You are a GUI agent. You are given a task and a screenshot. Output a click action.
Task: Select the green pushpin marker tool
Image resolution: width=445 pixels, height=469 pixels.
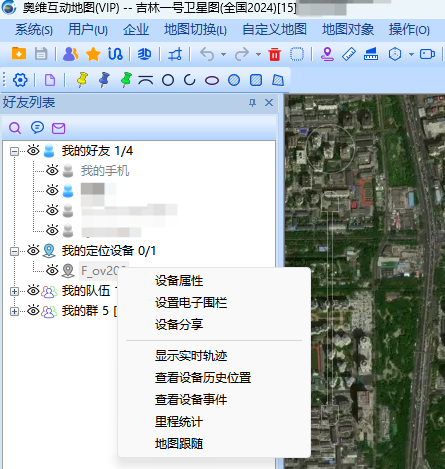[x=126, y=80]
